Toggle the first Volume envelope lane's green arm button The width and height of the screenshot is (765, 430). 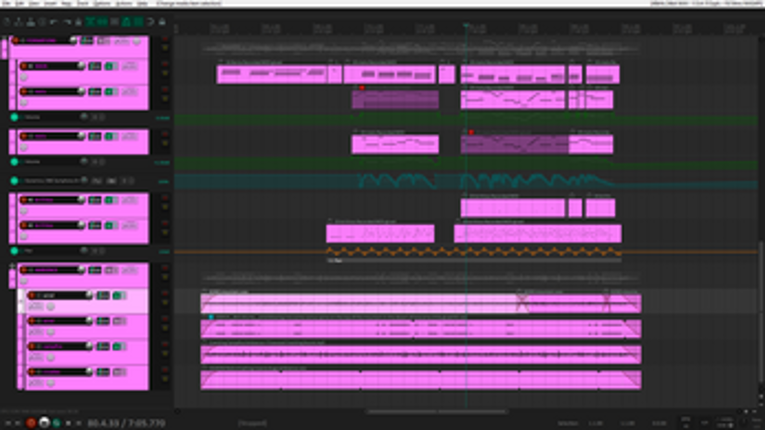pyautogui.click(x=14, y=117)
